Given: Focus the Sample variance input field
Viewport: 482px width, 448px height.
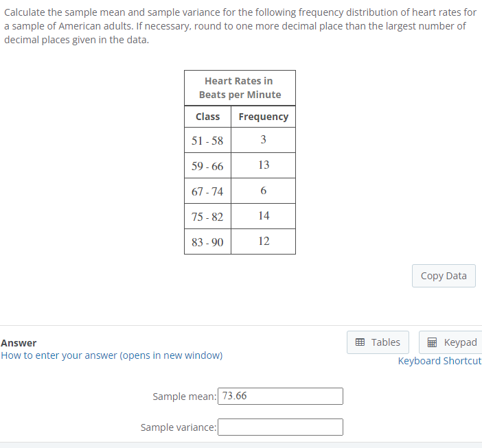Looking at the screenshot, I should coord(280,427).
